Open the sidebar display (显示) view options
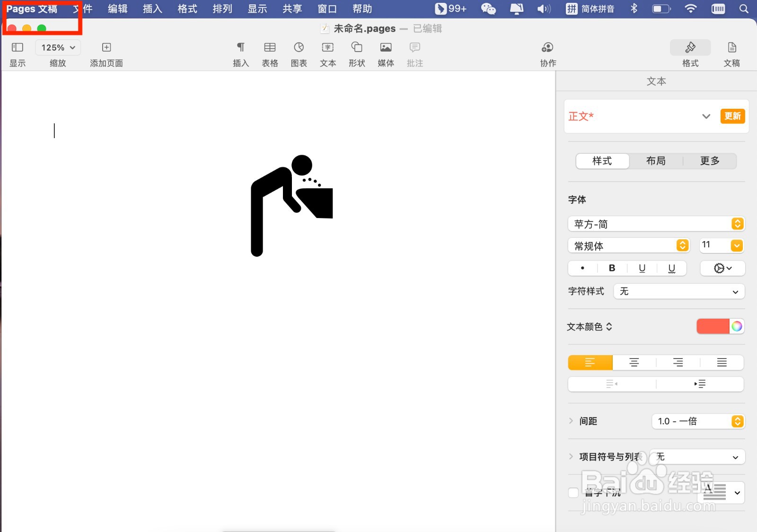This screenshot has height=532, width=757. [18, 47]
